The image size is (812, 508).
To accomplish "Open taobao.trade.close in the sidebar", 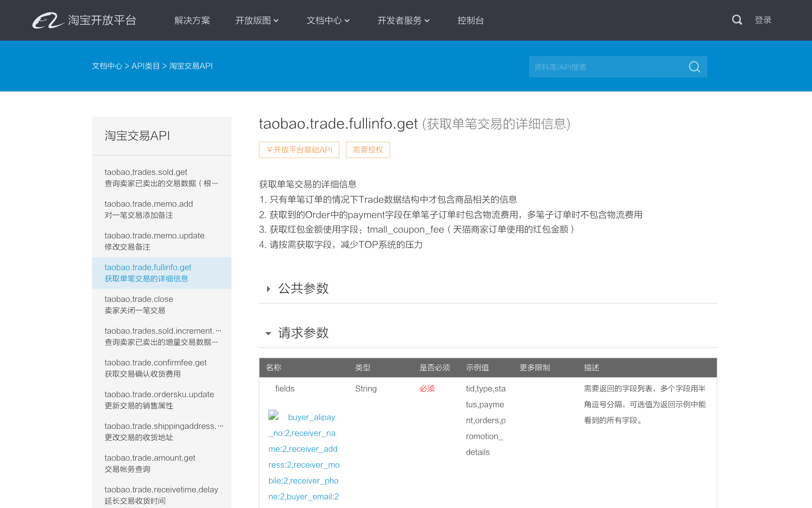I will tap(162, 305).
